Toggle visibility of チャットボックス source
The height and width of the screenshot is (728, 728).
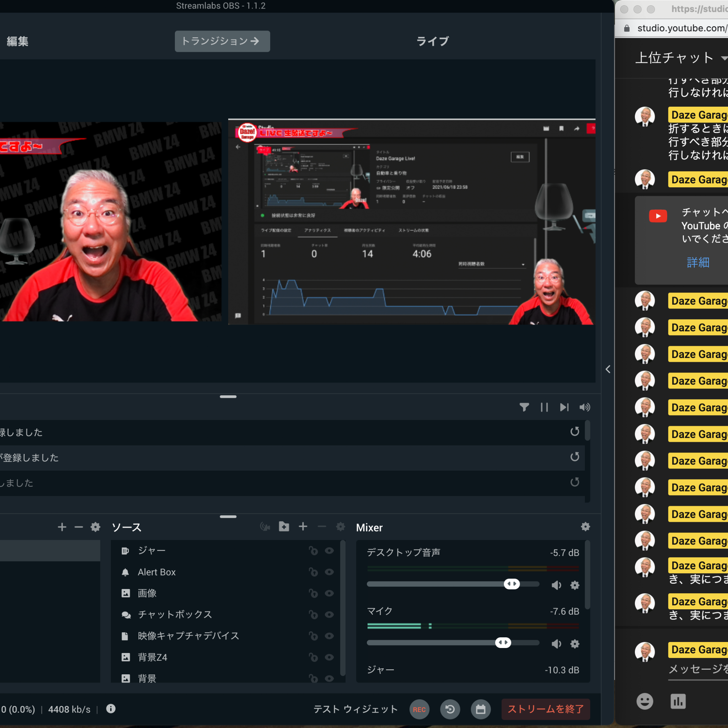click(x=329, y=615)
